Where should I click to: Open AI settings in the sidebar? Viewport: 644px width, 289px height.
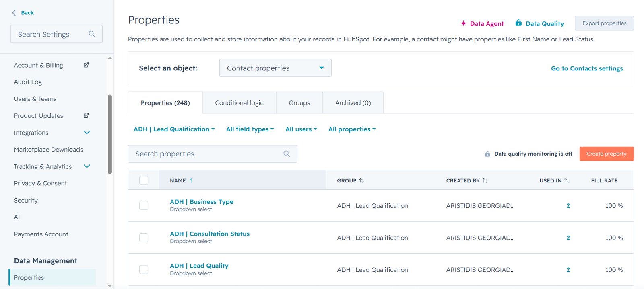pos(17,217)
